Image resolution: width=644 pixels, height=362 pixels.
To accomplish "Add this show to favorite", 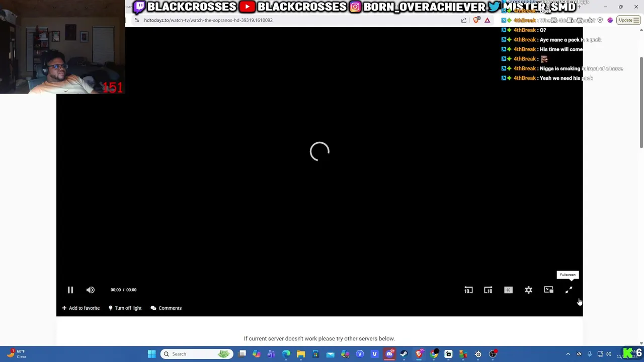I will [80, 308].
